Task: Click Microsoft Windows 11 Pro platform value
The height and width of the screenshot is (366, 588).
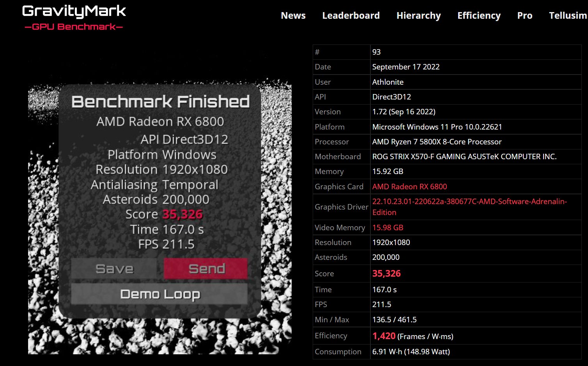Action: (437, 127)
